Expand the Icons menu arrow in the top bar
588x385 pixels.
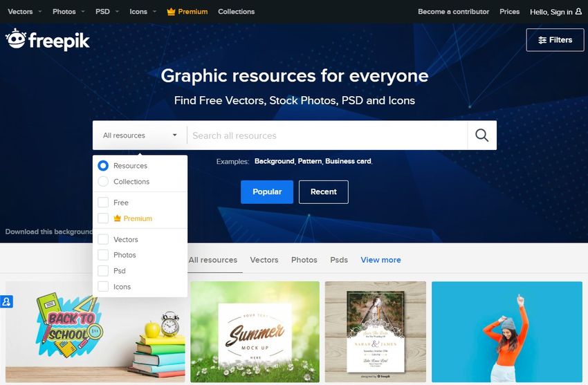(x=154, y=12)
